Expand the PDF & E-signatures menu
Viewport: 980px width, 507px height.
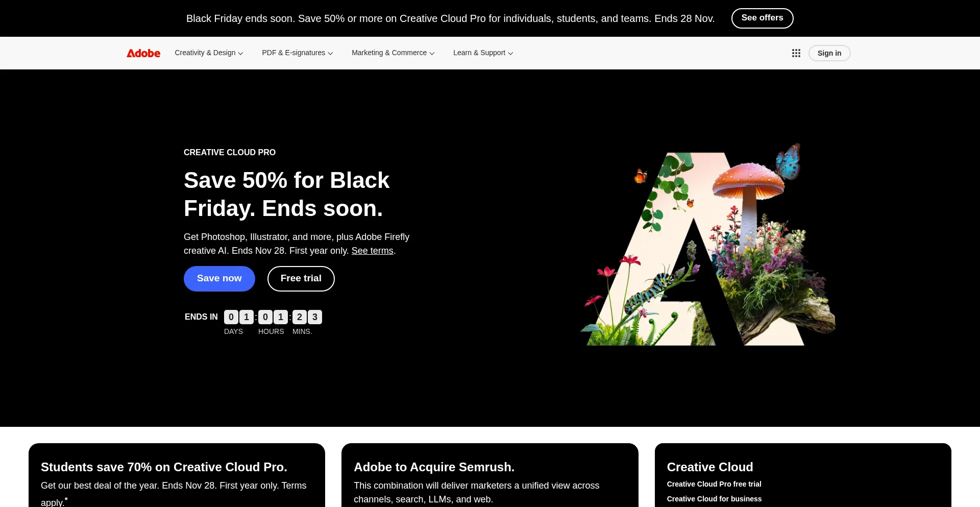pos(298,53)
